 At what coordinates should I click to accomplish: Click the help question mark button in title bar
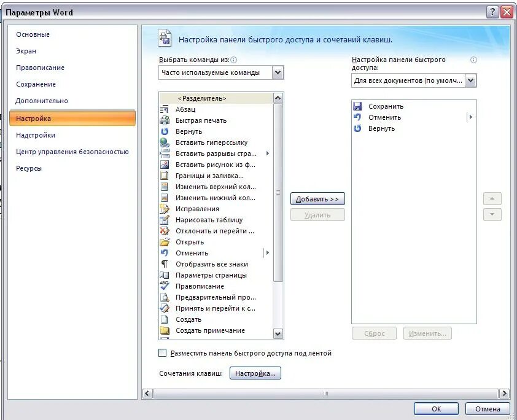click(x=492, y=12)
